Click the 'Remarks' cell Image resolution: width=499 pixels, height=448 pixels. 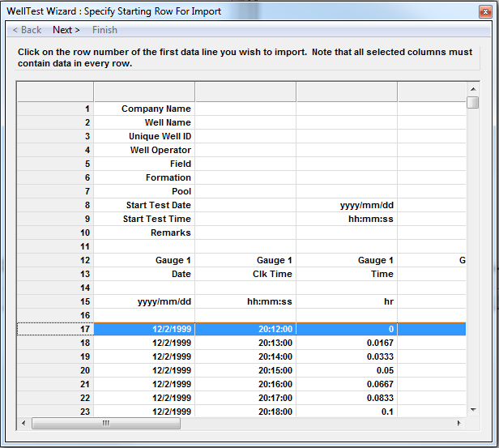coord(144,233)
